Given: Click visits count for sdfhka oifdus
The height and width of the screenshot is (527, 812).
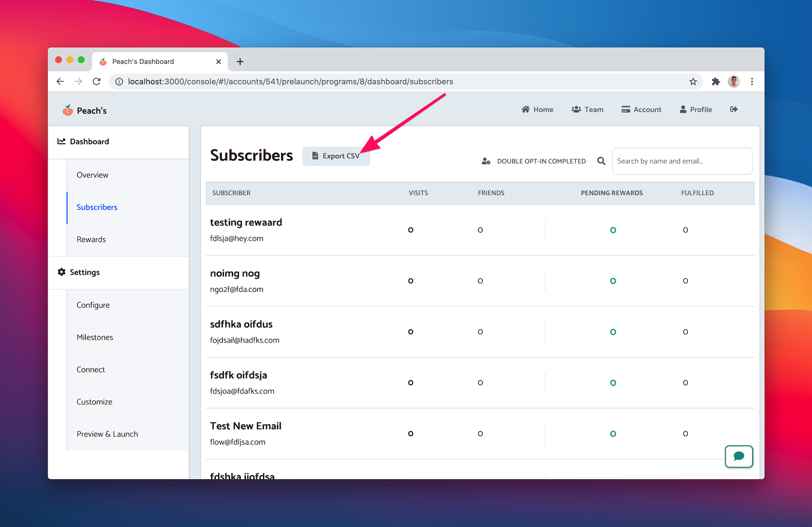Looking at the screenshot, I should point(411,332).
